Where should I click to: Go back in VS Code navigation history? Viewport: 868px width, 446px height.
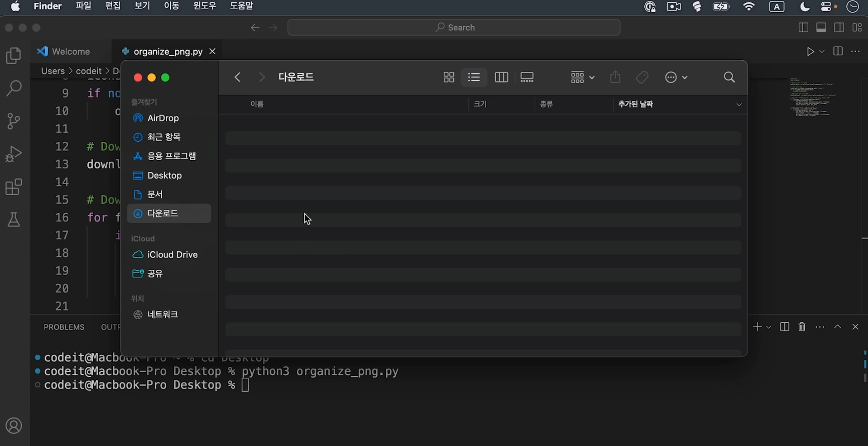tap(255, 28)
